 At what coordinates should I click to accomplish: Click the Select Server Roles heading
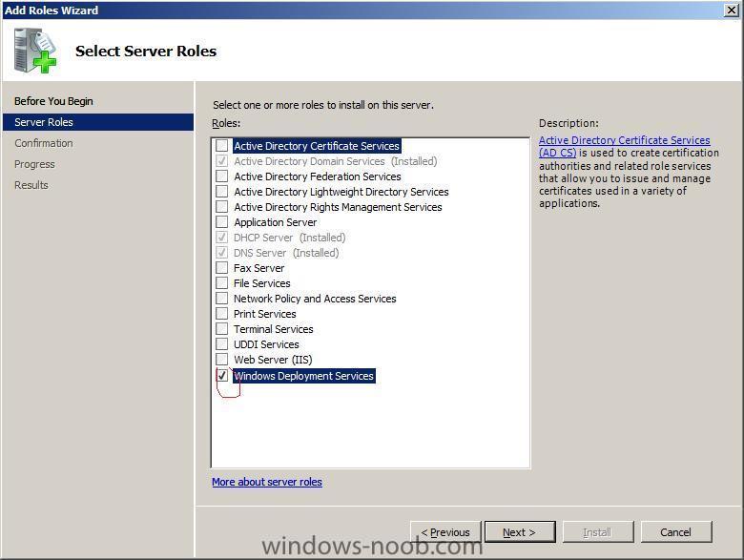coord(146,51)
